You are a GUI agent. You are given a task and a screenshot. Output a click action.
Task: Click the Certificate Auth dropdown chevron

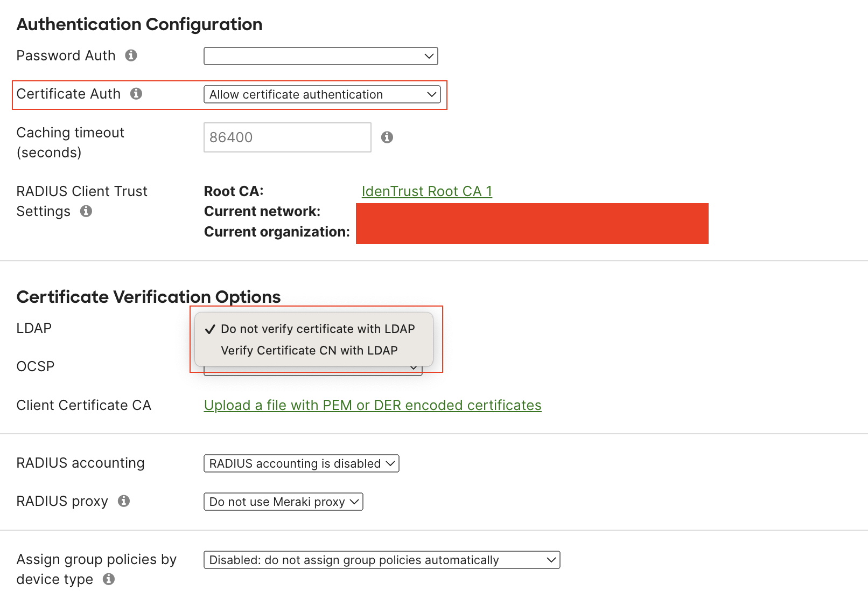[x=431, y=94]
